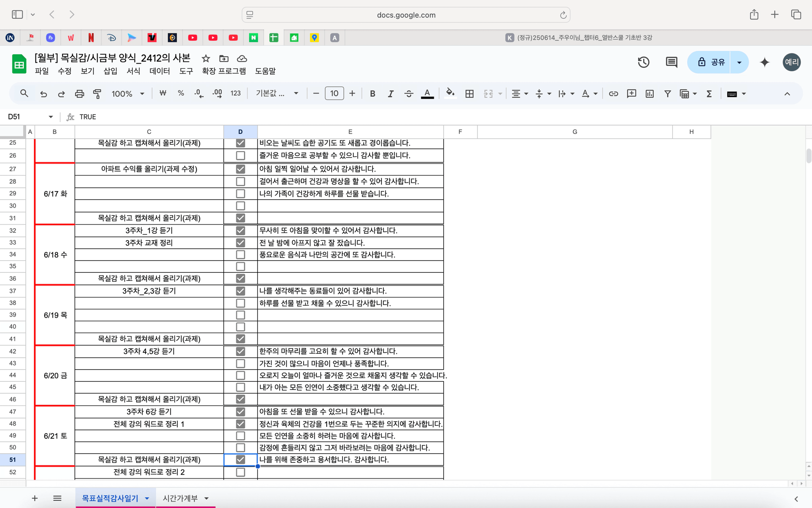Open the text wrapping dropdown
812x508 pixels.
pyautogui.click(x=566, y=94)
